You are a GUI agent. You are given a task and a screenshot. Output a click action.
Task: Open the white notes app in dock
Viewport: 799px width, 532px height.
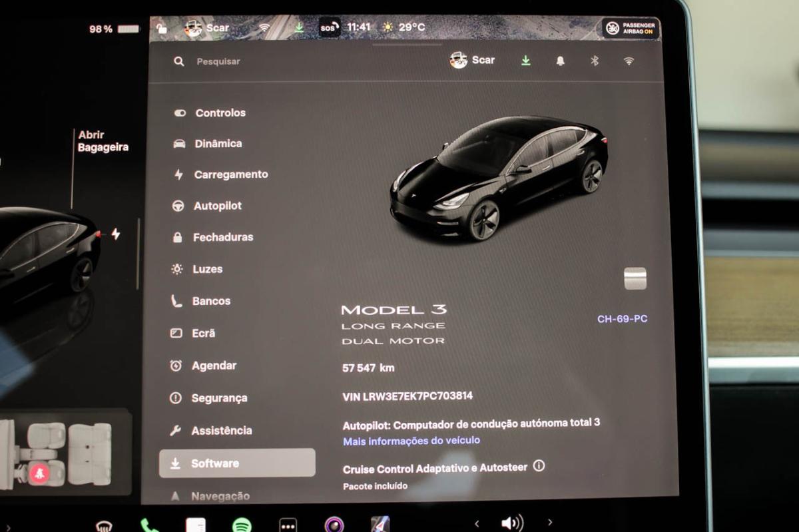(196, 525)
